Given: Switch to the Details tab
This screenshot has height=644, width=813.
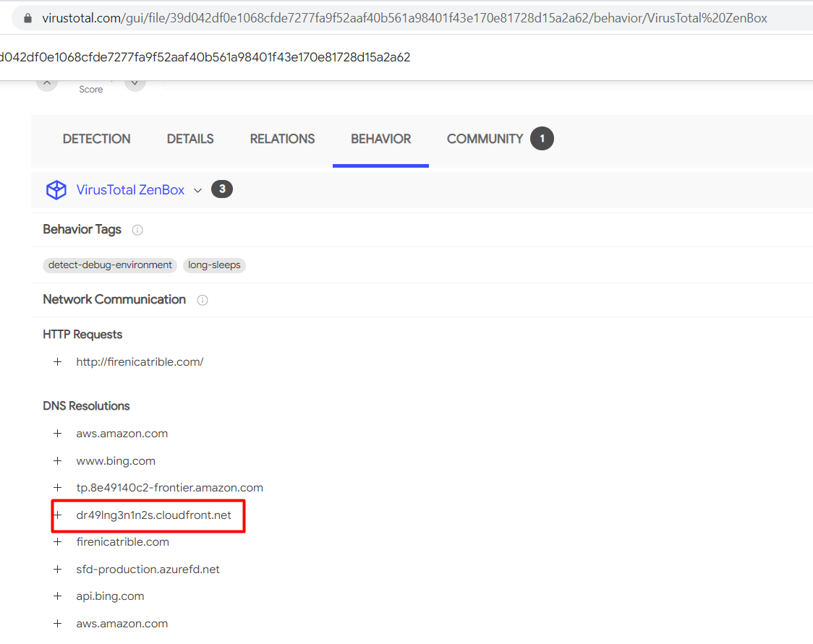Looking at the screenshot, I should [x=190, y=139].
